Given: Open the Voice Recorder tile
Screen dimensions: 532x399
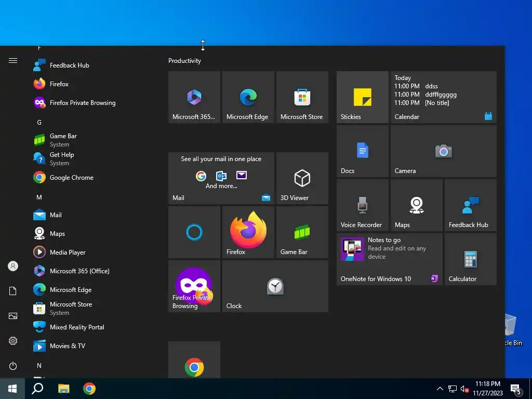Looking at the screenshot, I should 362,205.
